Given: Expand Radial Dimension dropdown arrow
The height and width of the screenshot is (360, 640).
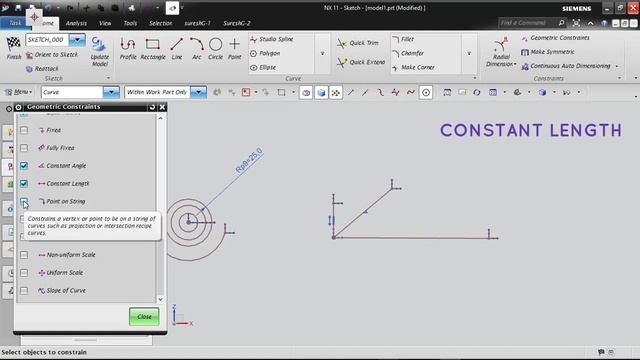Looking at the screenshot, I should (x=515, y=64).
